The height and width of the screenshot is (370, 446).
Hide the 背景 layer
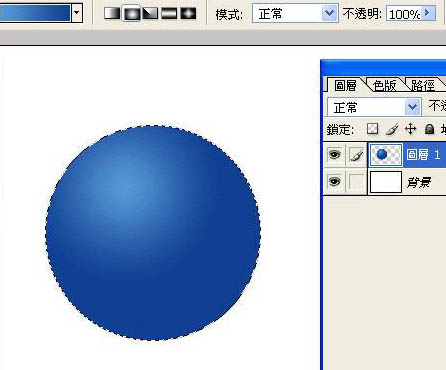click(x=335, y=182)
